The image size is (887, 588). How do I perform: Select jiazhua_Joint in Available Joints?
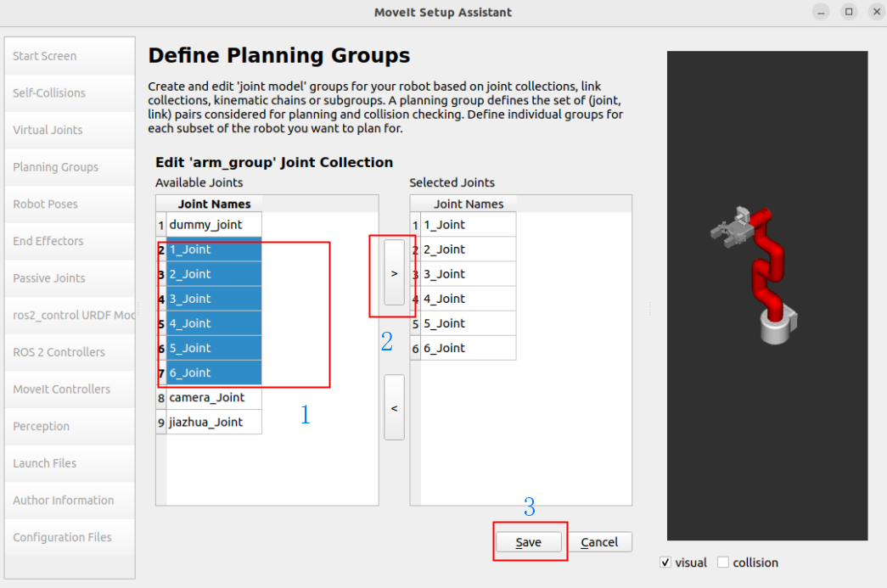pyautogui.click(x=214, y=423)
